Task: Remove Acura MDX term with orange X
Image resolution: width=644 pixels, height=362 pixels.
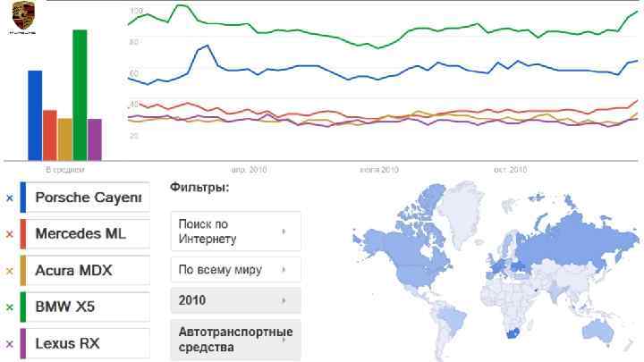Action: (x=10, y=271)
